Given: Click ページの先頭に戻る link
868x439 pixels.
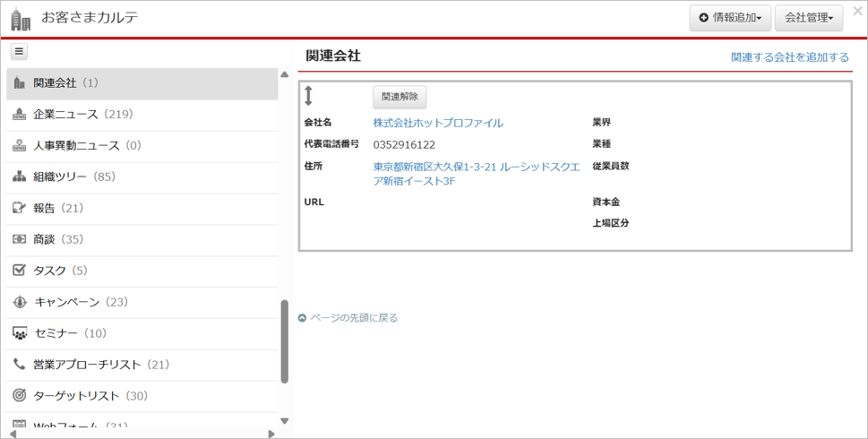Looking at the screenshot, I should click(x=354, y=318).
